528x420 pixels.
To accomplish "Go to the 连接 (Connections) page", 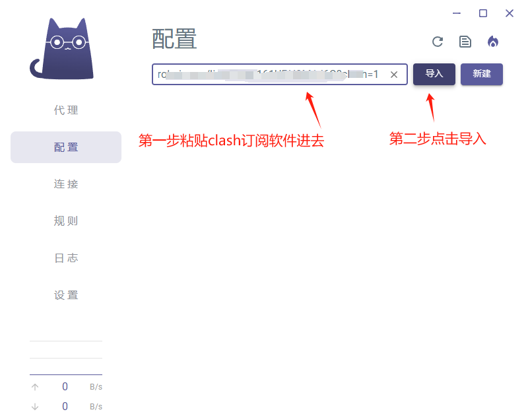I will (x=66, y=184).
